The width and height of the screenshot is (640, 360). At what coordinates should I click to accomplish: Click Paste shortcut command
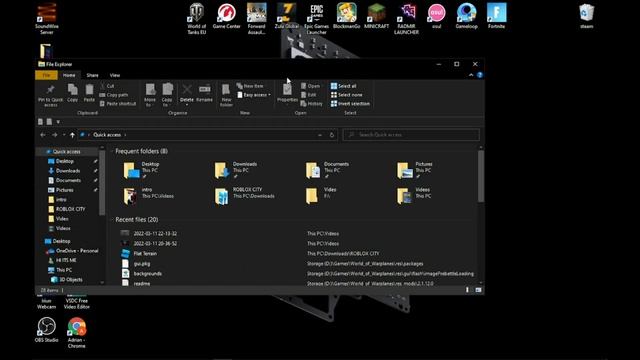click(x=118, y=104)
